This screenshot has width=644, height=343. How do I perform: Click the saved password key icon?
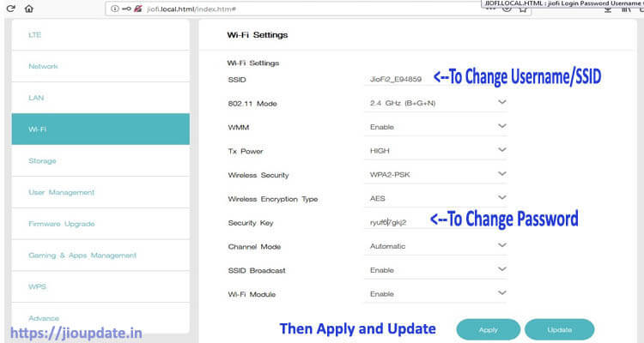tap(126, 9)
